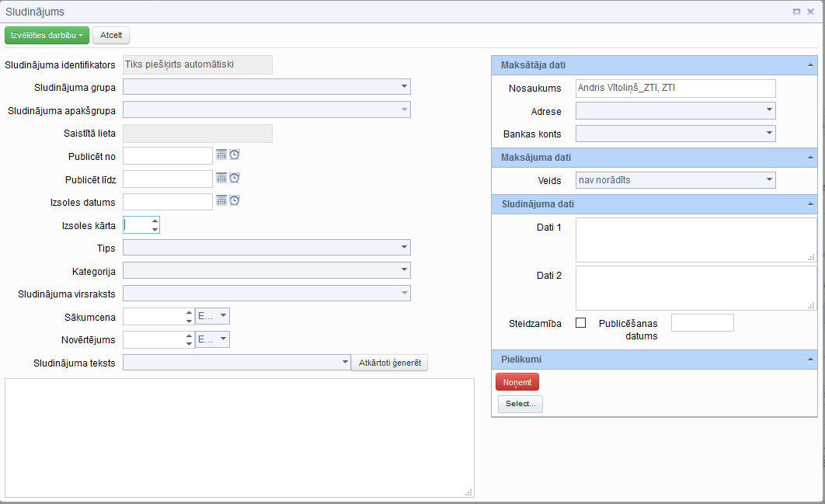
Task: Collapse the Maksātāja dati panel
Action: tap(810, 65)
